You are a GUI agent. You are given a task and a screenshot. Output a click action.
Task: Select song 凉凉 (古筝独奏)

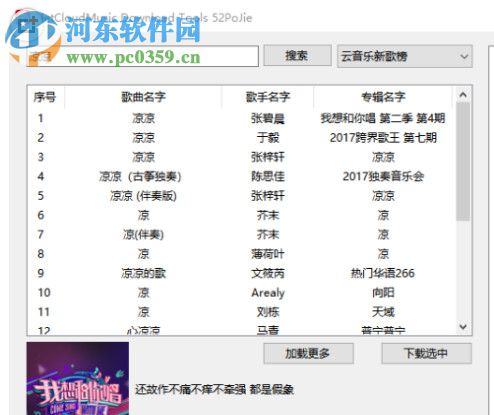click(140, 176)
